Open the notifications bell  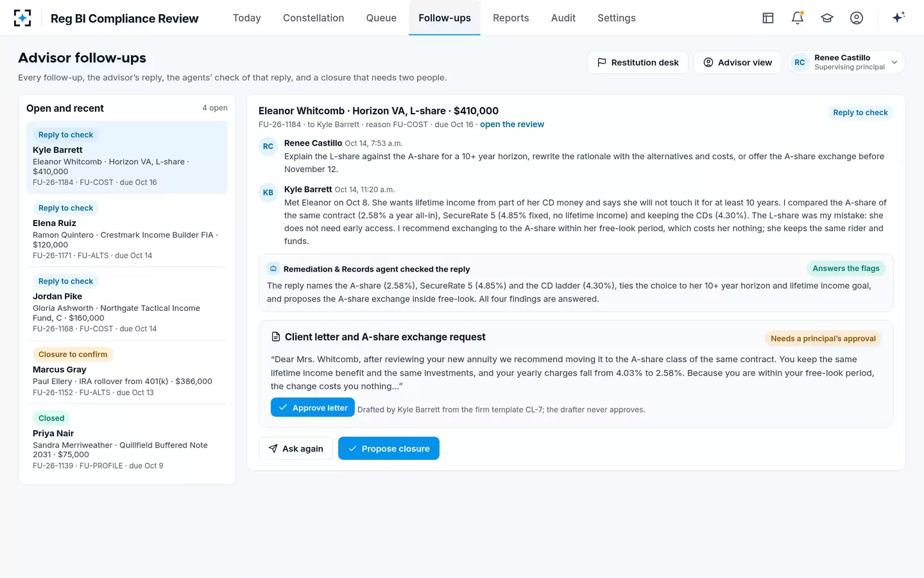click(798, 18)
